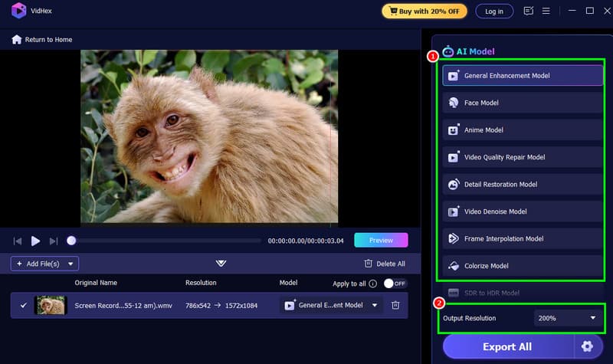Uncheck the Screen Recording file checkbox
The width and height of the screenshot is (613, 364).
(23, 305)
